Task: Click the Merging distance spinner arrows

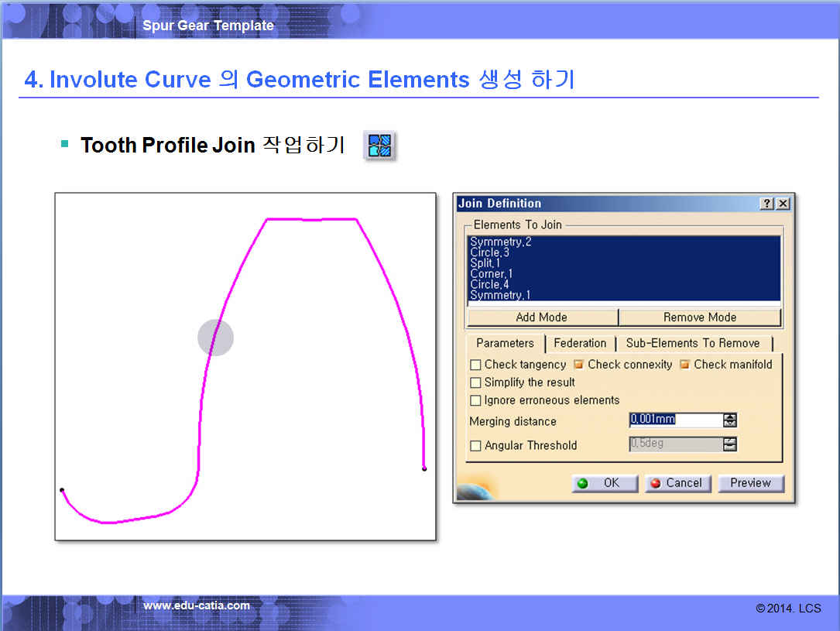Action: 729,420
